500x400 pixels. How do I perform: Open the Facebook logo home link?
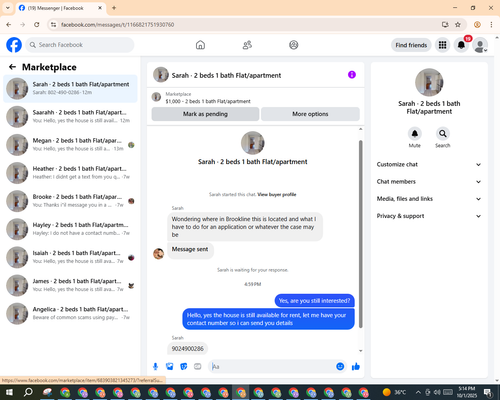click(14, 45)
